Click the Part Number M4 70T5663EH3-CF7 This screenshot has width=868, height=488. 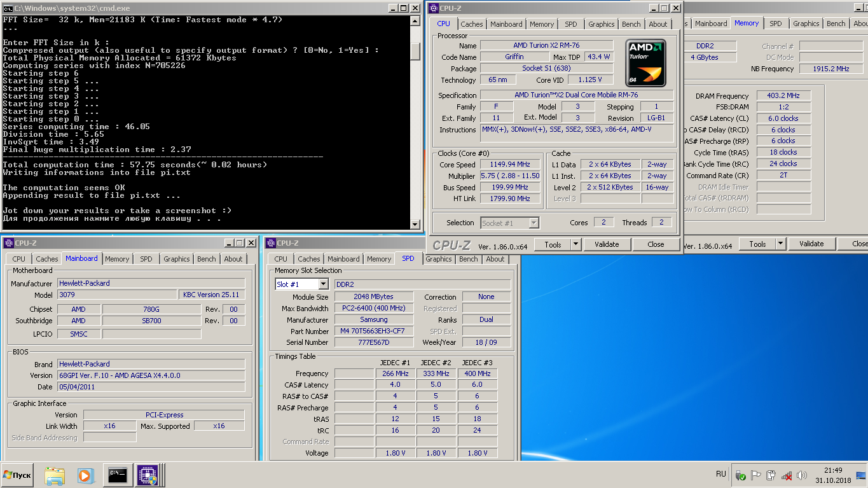tap(374, 331)
